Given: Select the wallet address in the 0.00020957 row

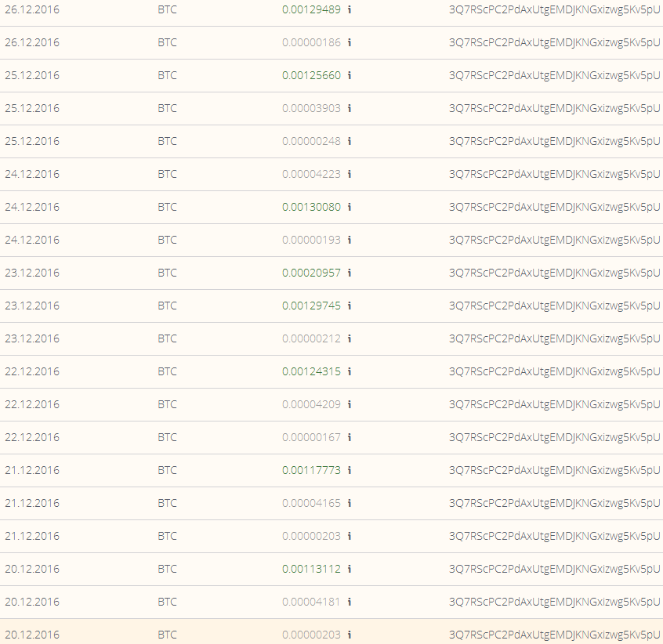Looking at the screenshot, I should 554,273.
